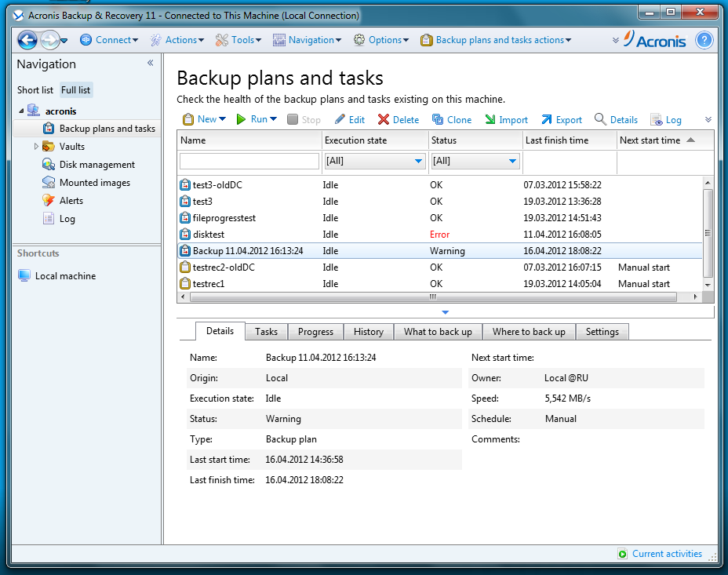Open the Tools menu
This screenshot has height=575, width=728.
pyautogui.click(x=238, y=40)
